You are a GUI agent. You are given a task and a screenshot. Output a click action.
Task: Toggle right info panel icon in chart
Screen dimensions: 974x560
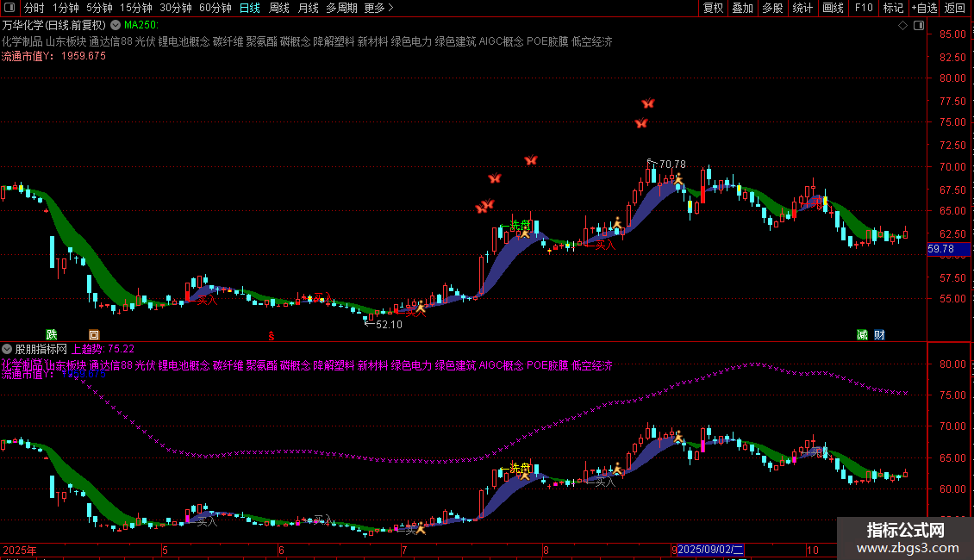[919, 26]
